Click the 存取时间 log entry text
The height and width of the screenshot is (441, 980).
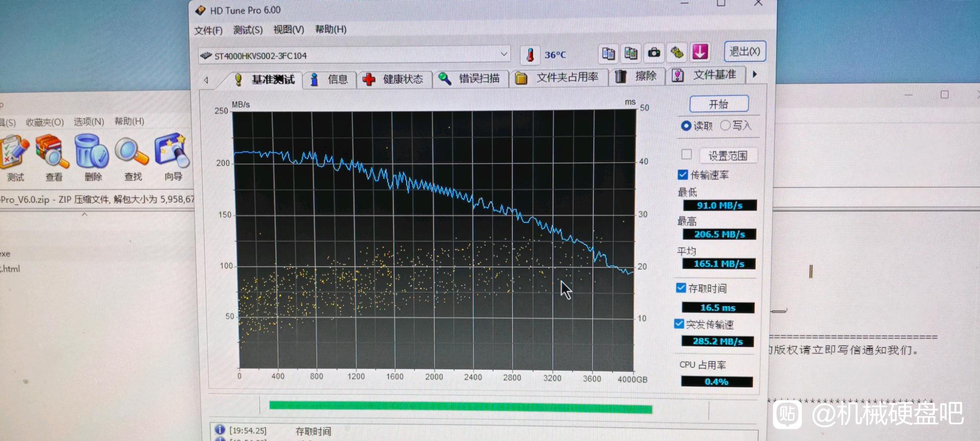tap(313, 431)
